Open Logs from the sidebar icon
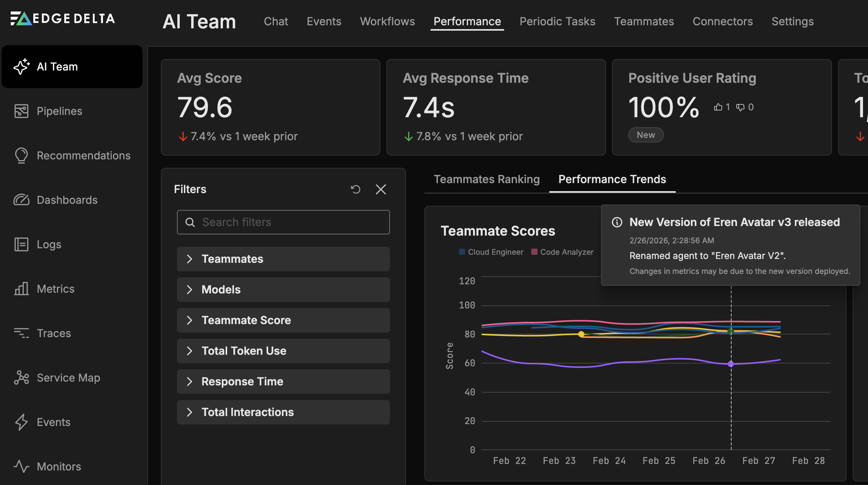Image resolution: width=868 pixels, height=485 pixels. [x=21, y=244]
